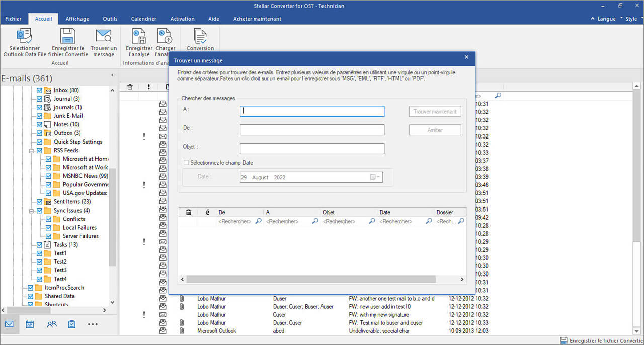The height and width of the screenshot is (345, 644).
Task: Open the date picker dropdown
Action: 375,177
